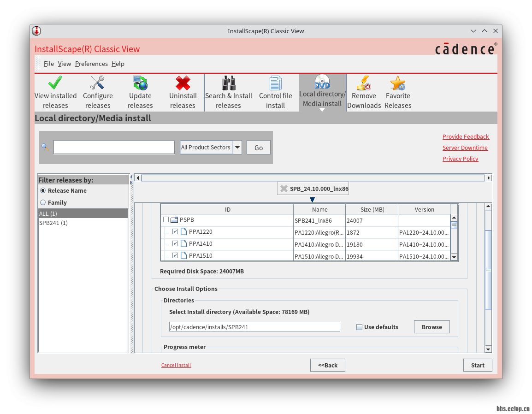
Task: Uncheck the PPA1220 package checkbox
Action: (175, 231)
